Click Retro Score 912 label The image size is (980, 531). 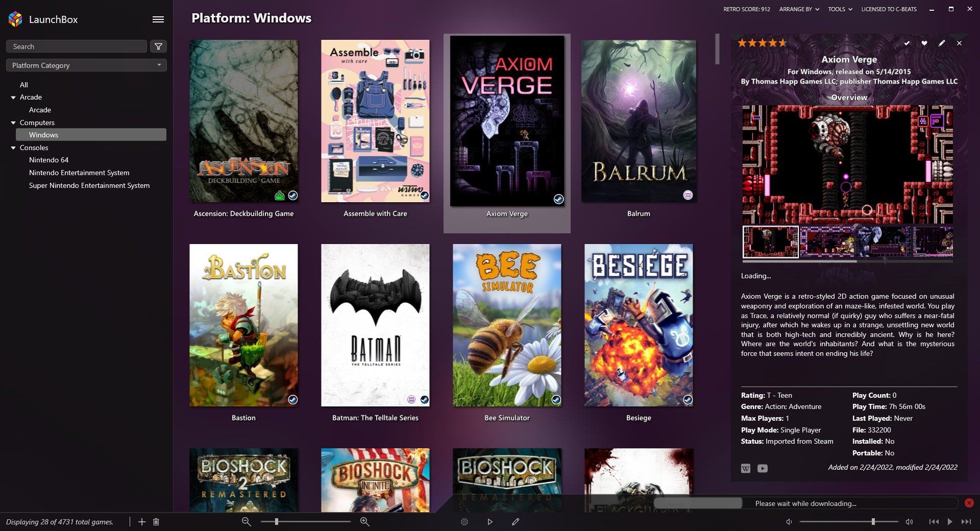746,9
